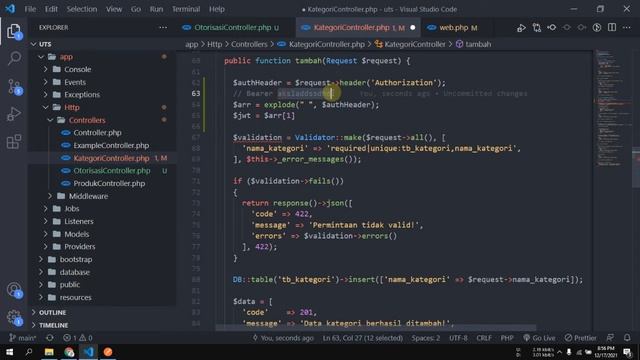The height and width of the screenshot is (360, 640).
Task: Open the Search view in activity bar
Action: [14, 58]
